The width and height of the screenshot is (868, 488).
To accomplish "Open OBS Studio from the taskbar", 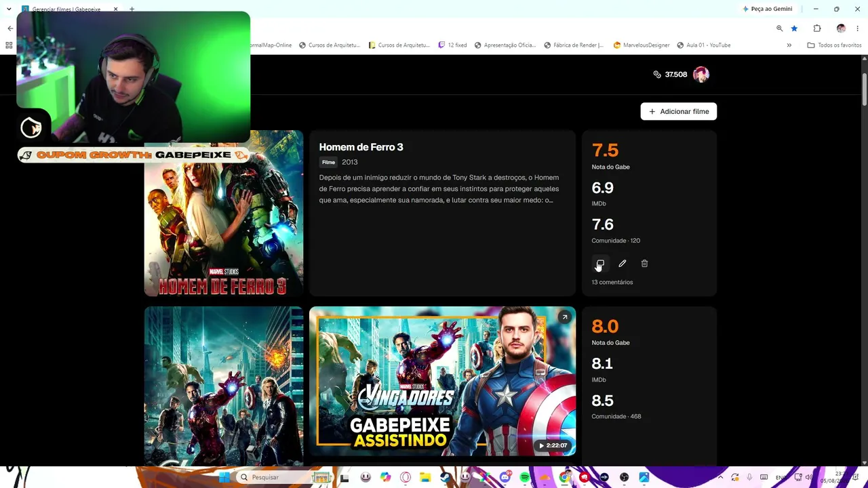I will [624, 477].
